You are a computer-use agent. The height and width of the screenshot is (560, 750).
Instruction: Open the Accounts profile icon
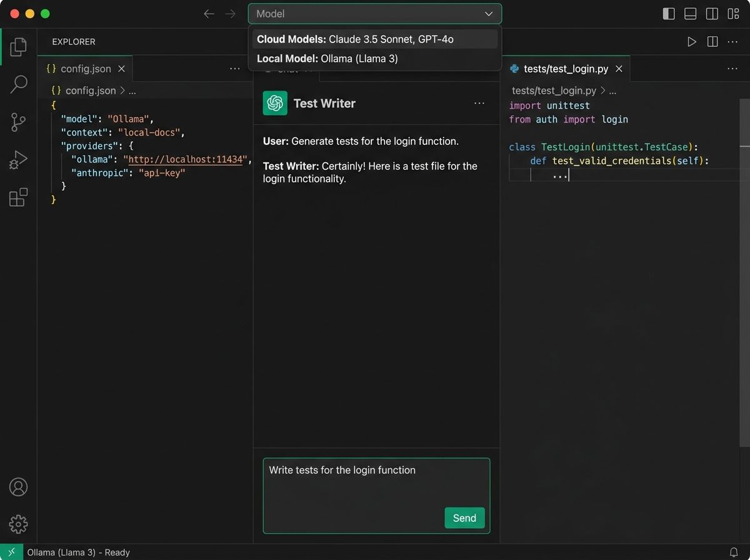tap(19, 486)
